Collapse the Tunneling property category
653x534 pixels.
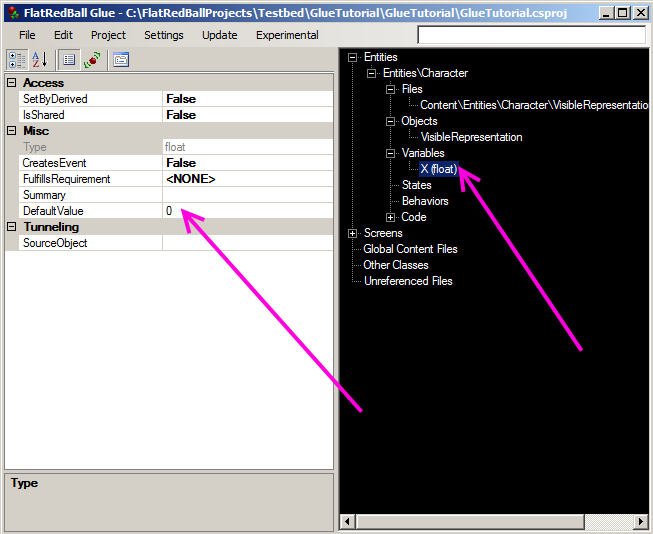(x=12, y=227)
